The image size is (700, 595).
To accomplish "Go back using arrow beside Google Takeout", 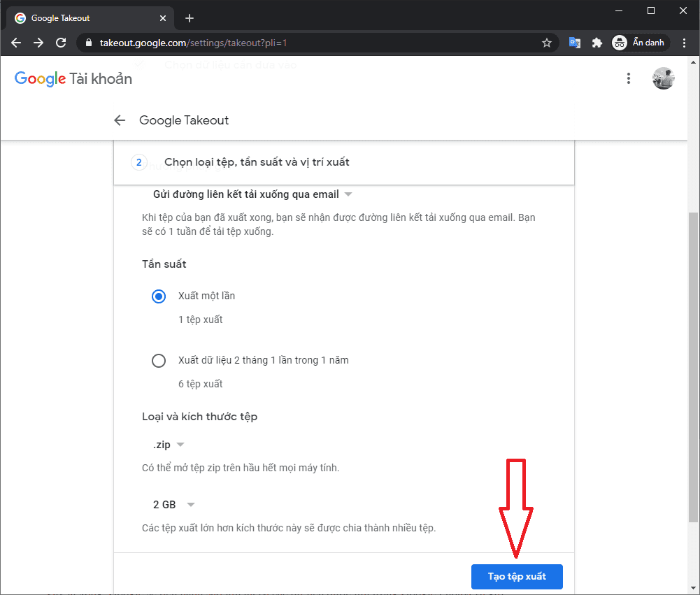I will (120, 120).
